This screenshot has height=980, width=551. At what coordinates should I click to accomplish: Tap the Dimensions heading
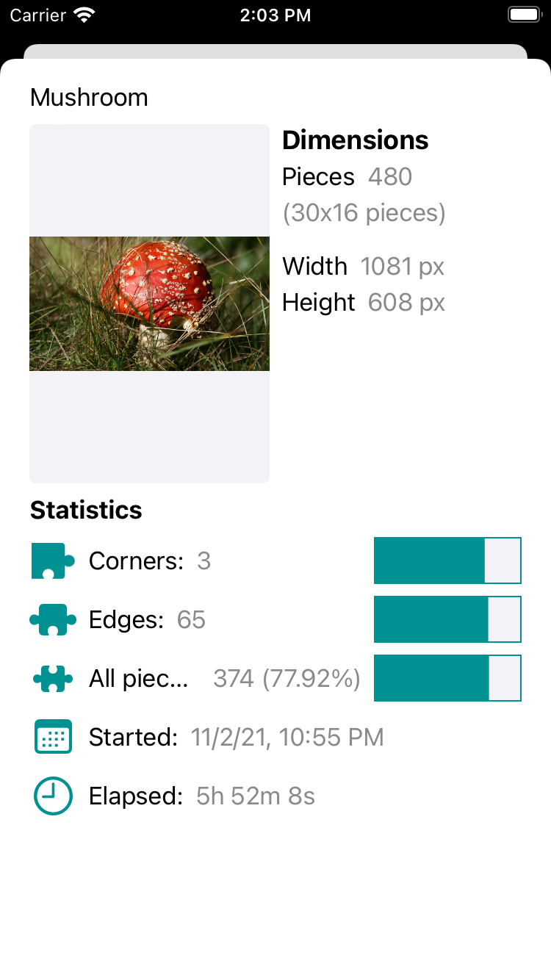pos(356,140)
